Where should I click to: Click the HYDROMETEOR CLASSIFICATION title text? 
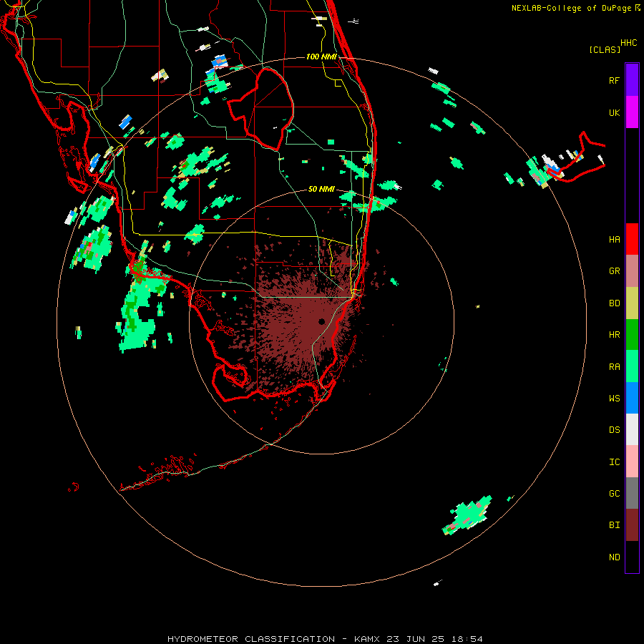tap(251, 639)
